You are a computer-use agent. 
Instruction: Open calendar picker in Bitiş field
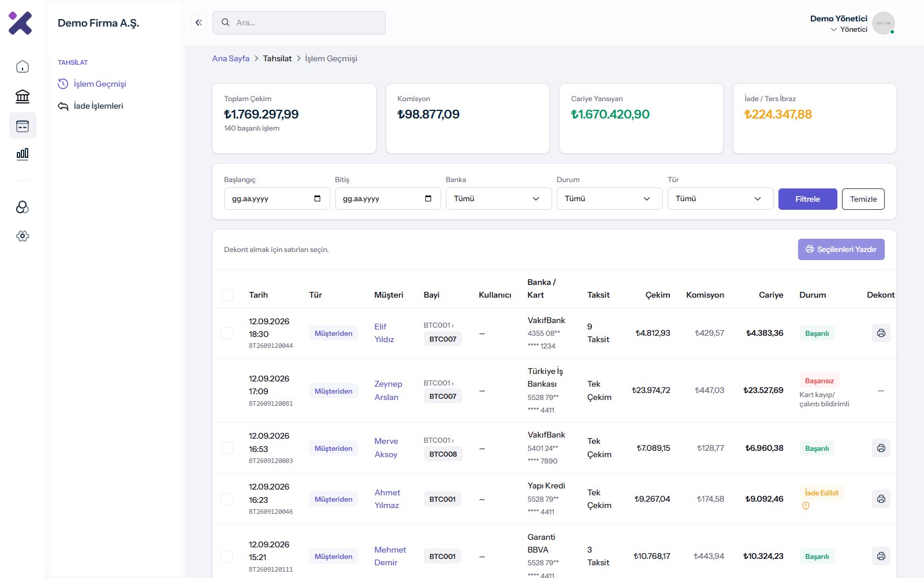(428, 198)
